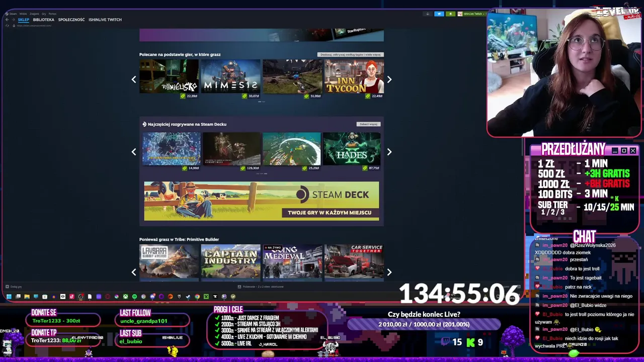The image size is (644, 362).
Task: Open the Inn Tycoon game thumbnail
Action: click(x=354, y=76)
